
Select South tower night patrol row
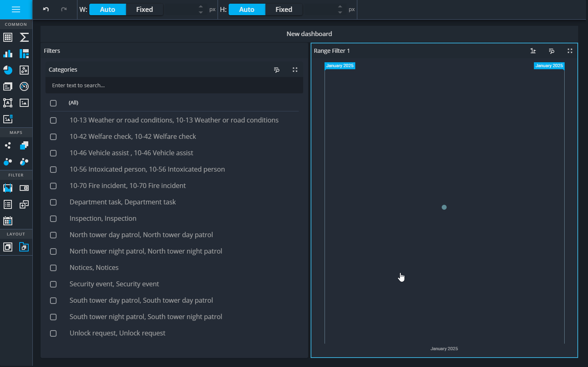coord(174,317)
